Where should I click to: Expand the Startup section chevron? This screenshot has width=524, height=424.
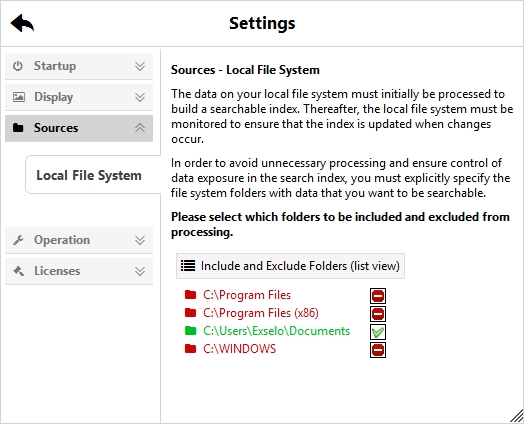pos(140,66)
